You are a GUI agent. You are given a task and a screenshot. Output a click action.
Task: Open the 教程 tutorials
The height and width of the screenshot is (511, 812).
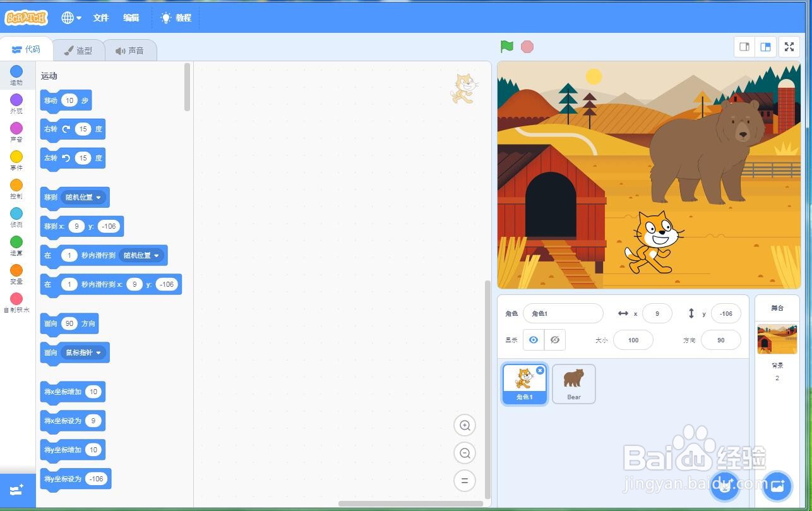176,18
